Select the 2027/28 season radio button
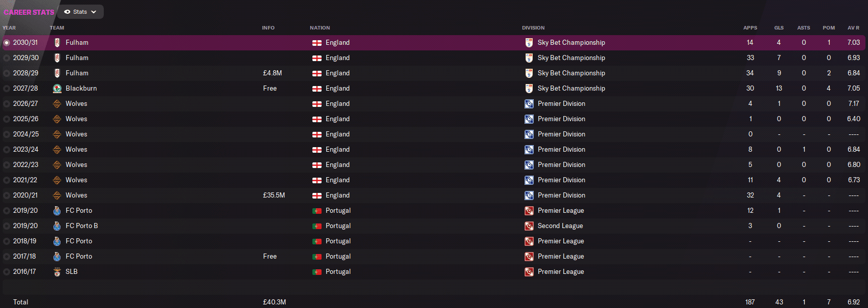This screenshot has width=868, height=308. click(7, 89)
